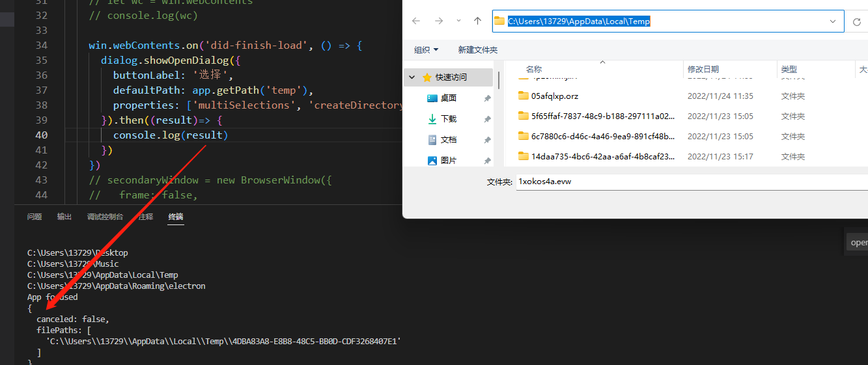868x365 pixels.
Task: Open the address bar history dropdown
Action: click(833, 21)
